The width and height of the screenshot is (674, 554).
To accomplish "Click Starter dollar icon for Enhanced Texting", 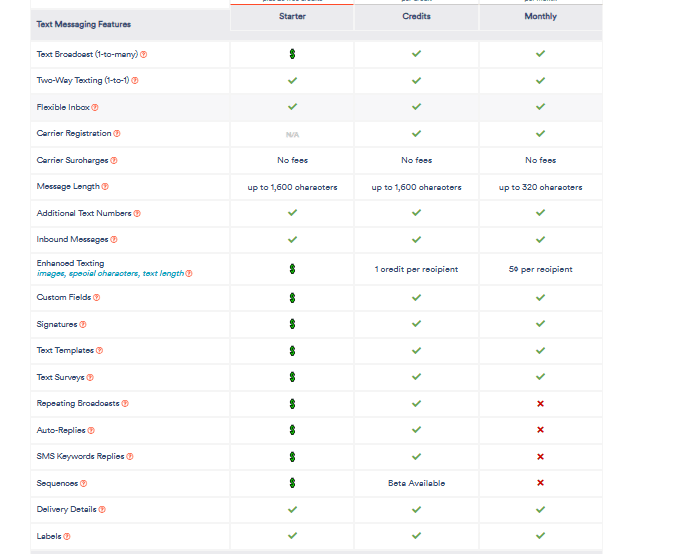I will pos(292,269).
